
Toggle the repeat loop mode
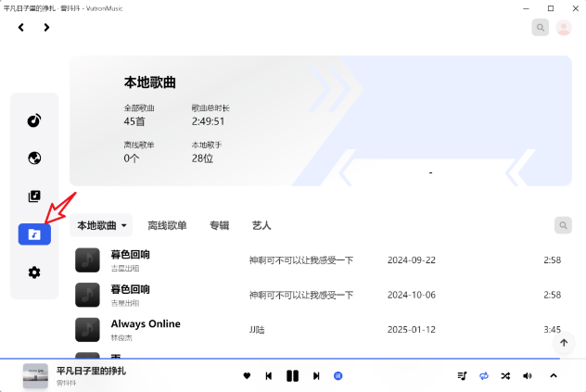click(483, 376)
